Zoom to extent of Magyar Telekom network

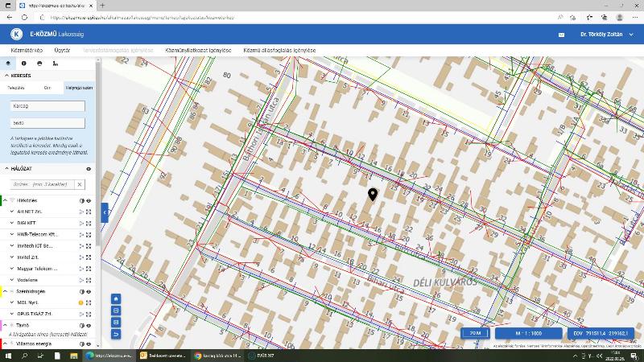[x=89, y=269]
